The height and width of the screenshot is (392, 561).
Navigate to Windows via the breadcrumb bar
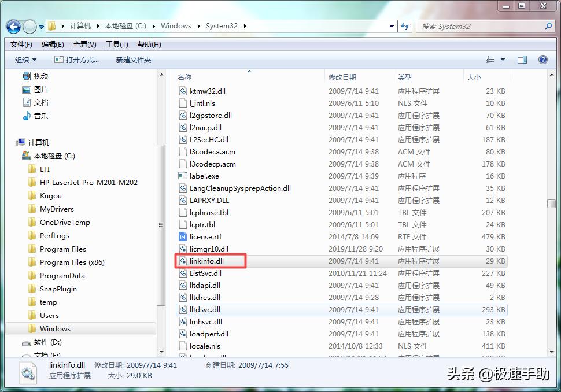[176, 26]
